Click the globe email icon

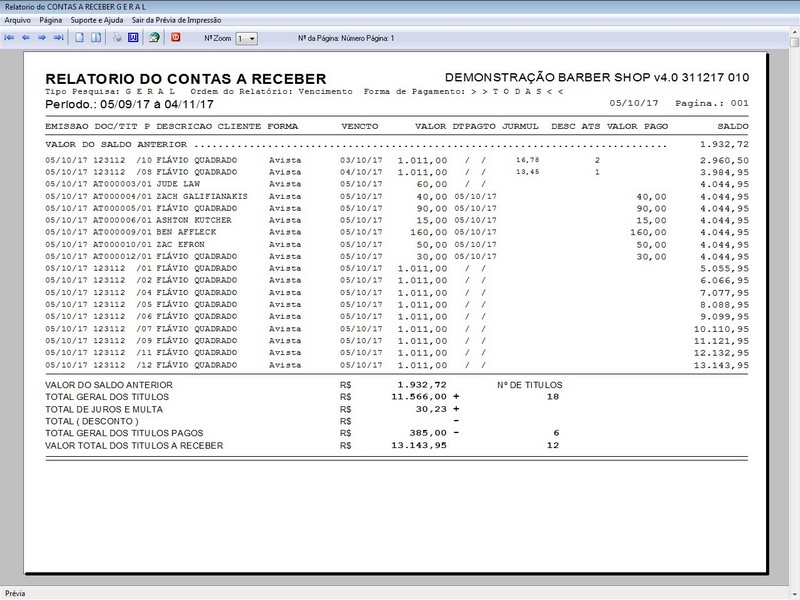pos(154,38)
